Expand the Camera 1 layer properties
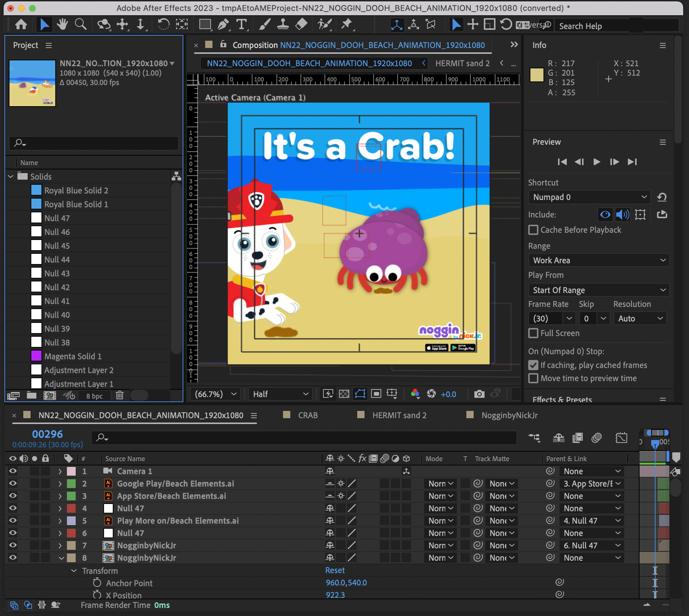Screen dimensions: 689x616 (60, 471)
